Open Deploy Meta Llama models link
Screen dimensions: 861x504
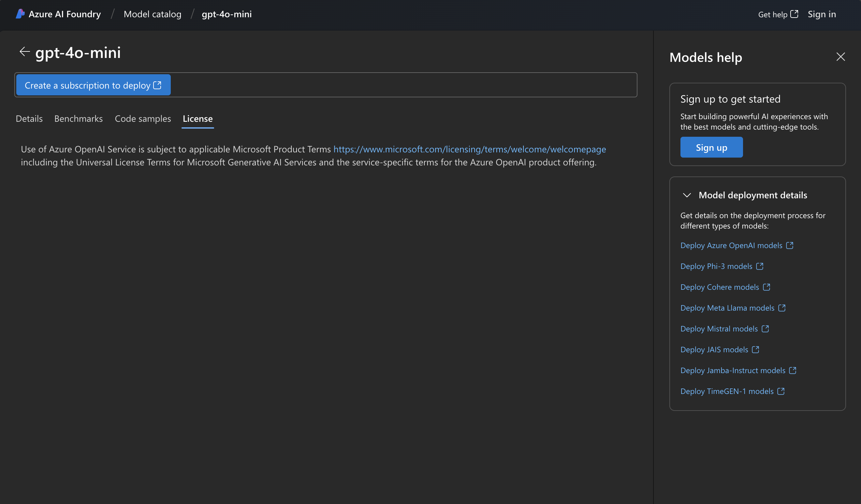(x=727, y=308)
